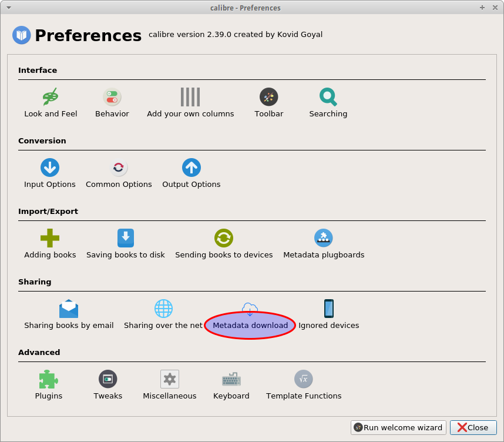This screenshot has width=504, height=442.
Task: Click the Toolbar label
Action: point(268,114)
